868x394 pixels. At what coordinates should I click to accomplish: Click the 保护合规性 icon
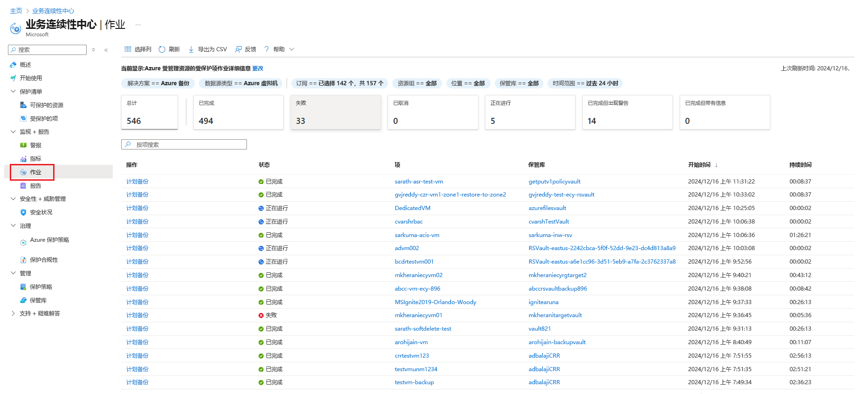[x=23, y=260]
